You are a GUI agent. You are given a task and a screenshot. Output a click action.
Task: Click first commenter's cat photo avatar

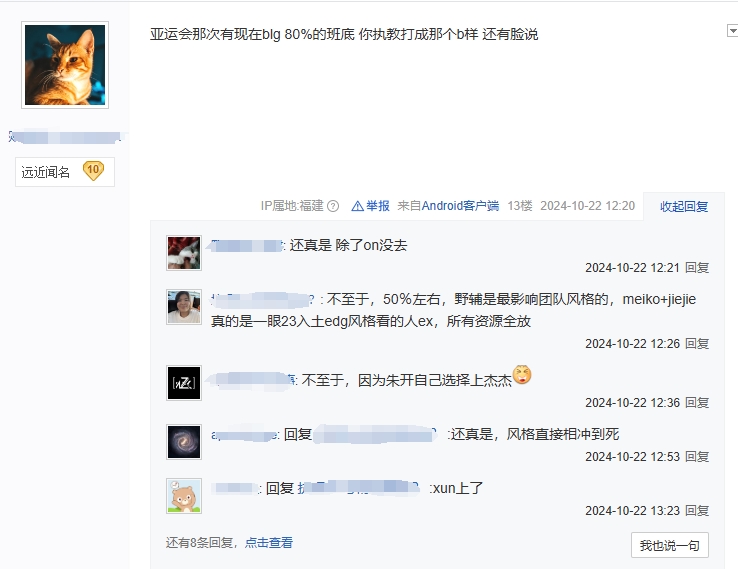click(184, 253)
